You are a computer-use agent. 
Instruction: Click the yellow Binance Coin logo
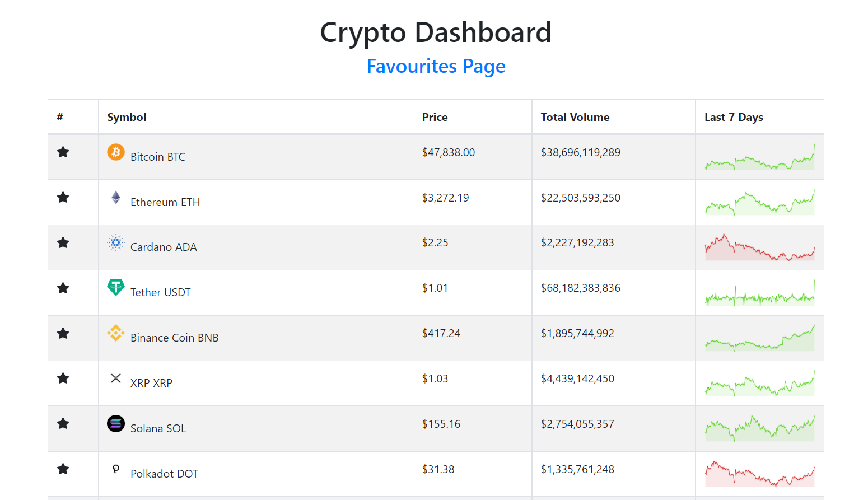point(116,333)
